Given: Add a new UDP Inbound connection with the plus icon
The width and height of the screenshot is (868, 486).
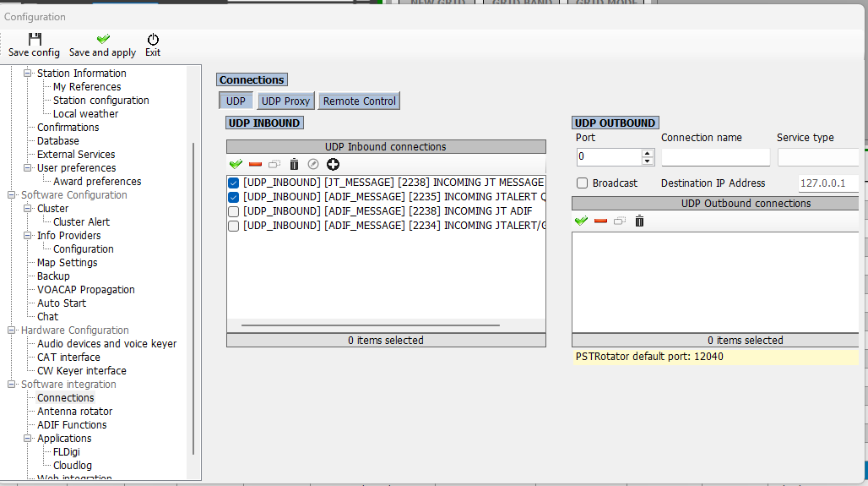Looking at the screenshot, I should (333, 164).
